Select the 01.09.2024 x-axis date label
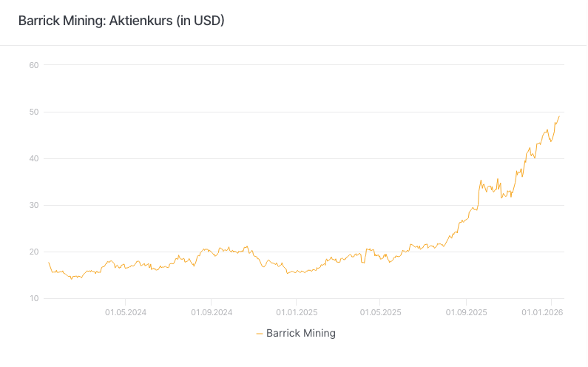Viewport: 588px width, 367px height. click(x=212, y=312)
